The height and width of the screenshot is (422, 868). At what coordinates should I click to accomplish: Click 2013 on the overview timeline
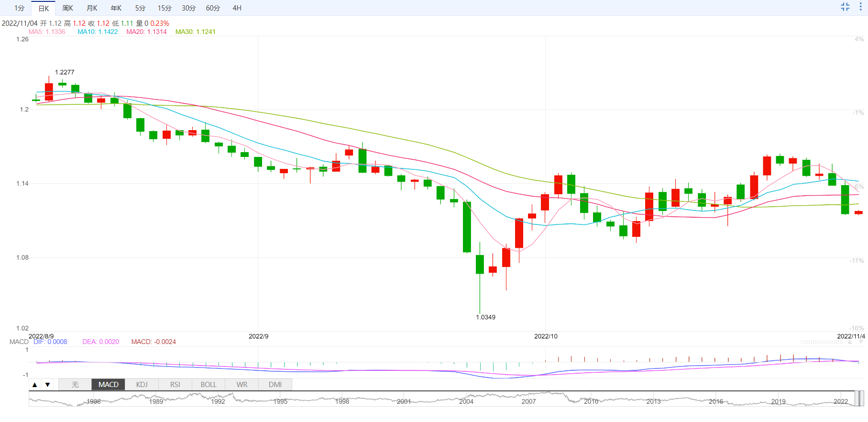654,401
